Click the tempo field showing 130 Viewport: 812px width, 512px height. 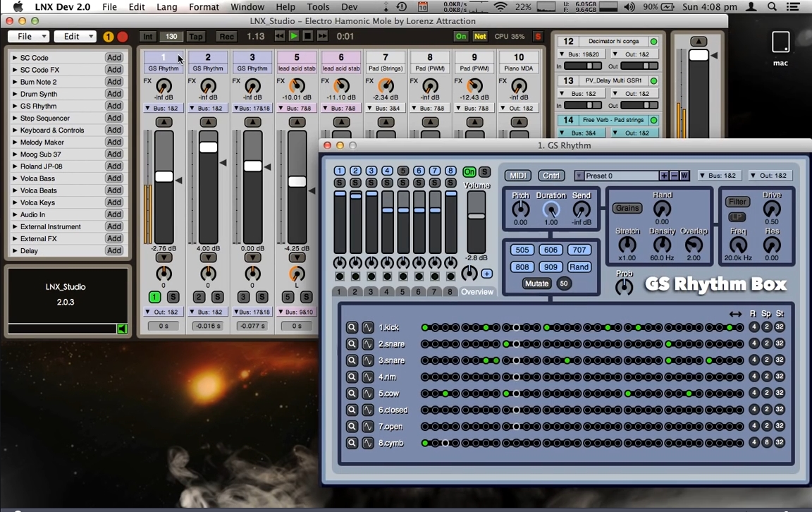click(x=171, y=36)
